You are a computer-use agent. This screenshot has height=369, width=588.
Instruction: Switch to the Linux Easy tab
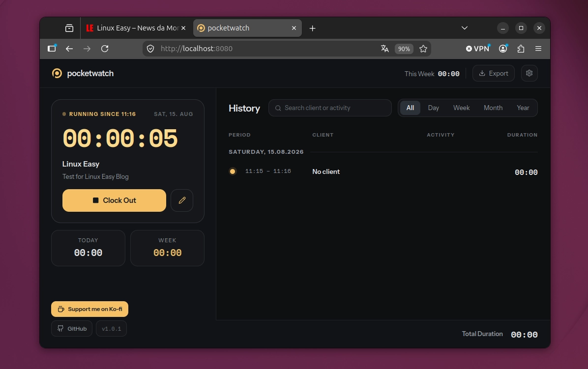click(x=135, y=28)
